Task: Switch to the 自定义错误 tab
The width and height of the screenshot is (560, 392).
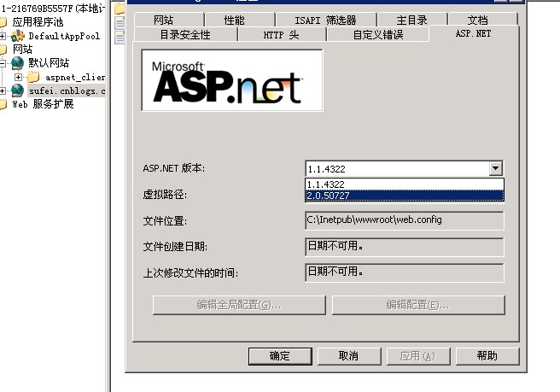Action: coord(378,35)
